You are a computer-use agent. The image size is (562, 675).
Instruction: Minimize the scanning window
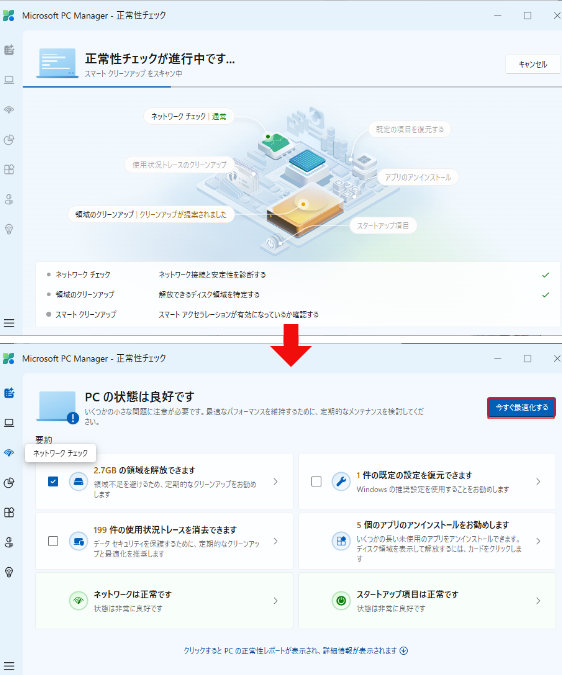498,15
